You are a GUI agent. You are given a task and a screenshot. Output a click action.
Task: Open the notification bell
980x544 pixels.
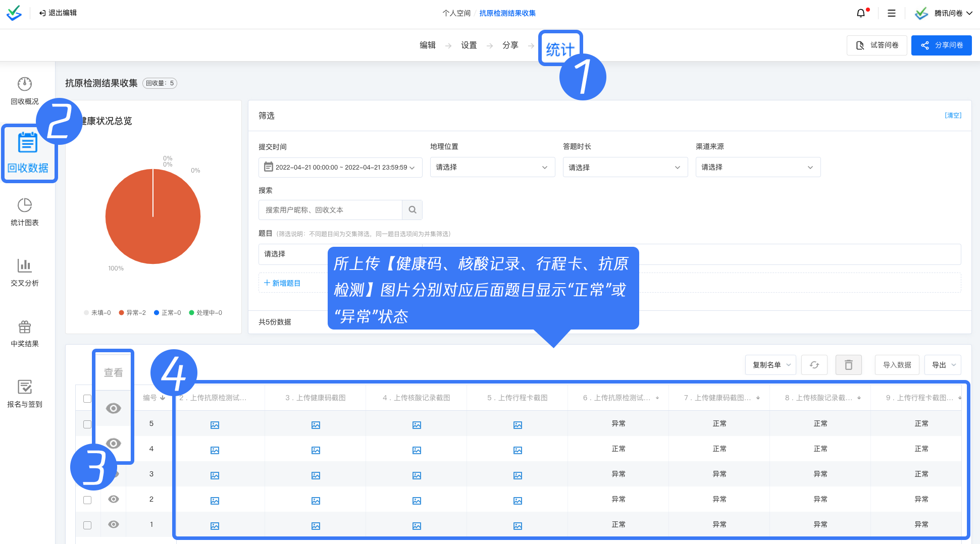point(861,13)
